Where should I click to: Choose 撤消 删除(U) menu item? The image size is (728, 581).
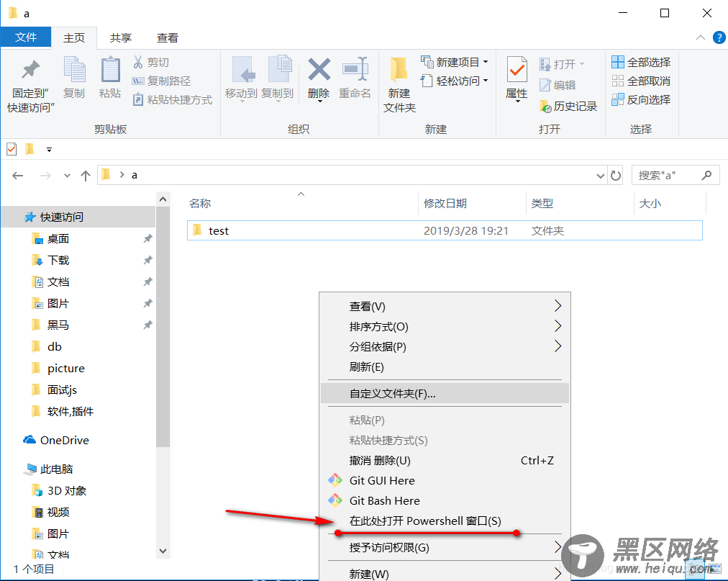(x=445, y=461)
